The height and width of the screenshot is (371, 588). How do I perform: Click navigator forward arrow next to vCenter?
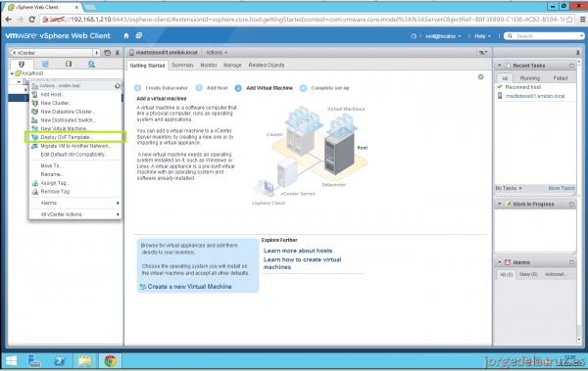97,53
